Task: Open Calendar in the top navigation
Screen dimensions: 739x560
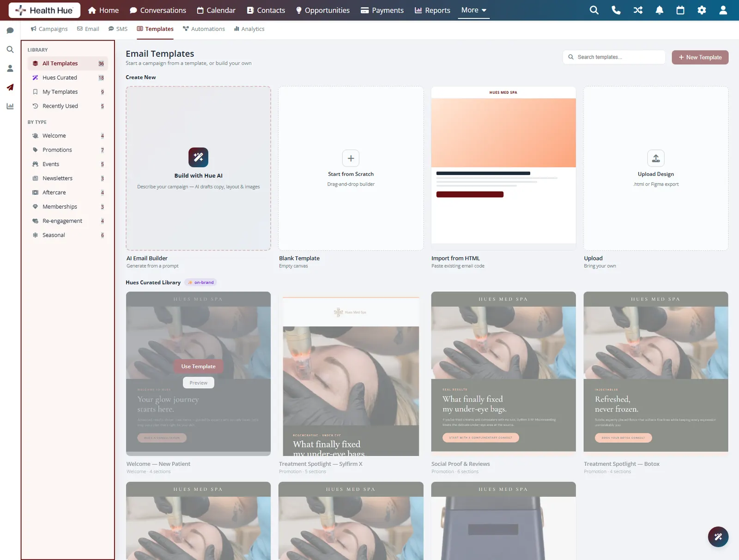Action: tap(216, 10)
